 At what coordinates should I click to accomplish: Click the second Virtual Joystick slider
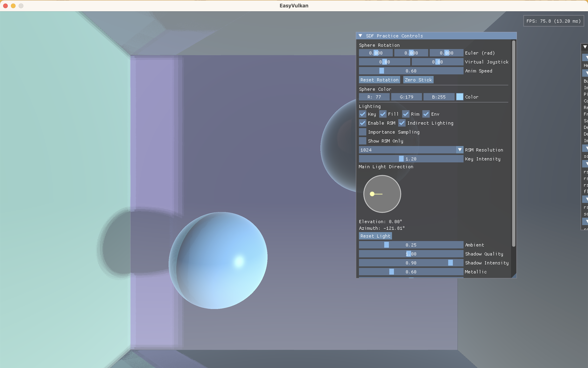[437, 62]
